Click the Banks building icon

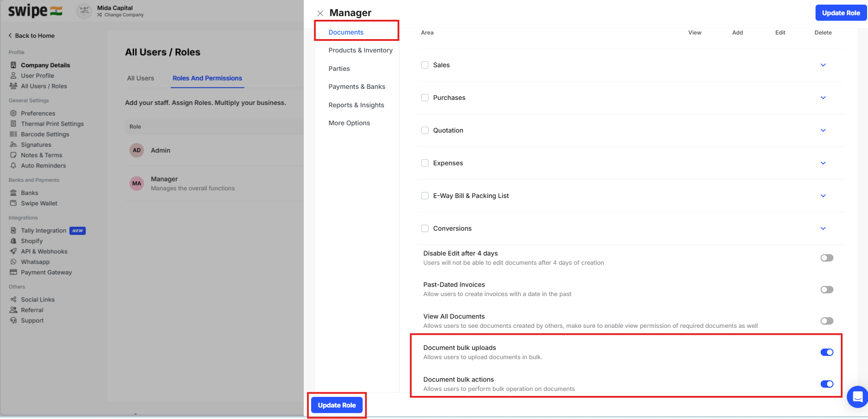click(x=13, y=193)
